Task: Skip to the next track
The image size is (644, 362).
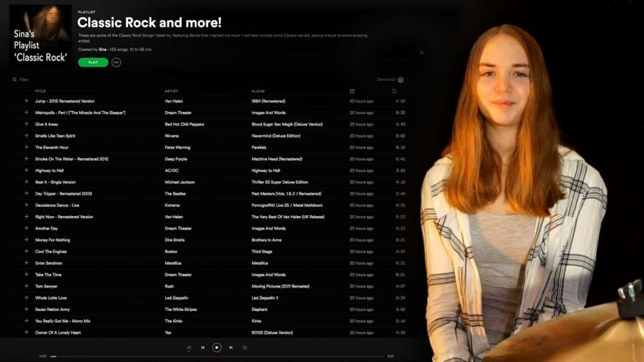Action: (x=230, y=348)
